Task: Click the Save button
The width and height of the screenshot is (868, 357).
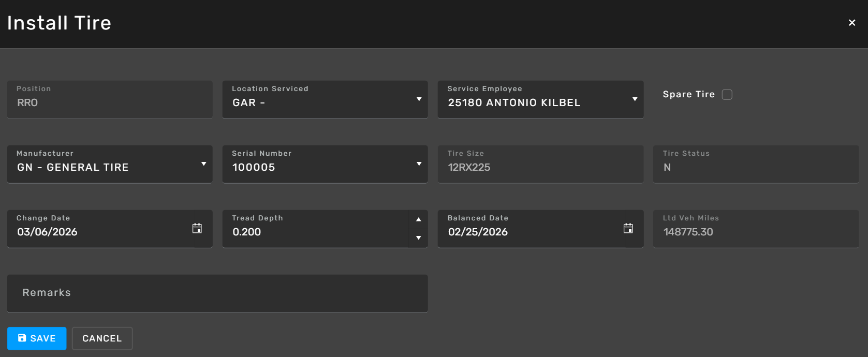Action: coord(37,338)
